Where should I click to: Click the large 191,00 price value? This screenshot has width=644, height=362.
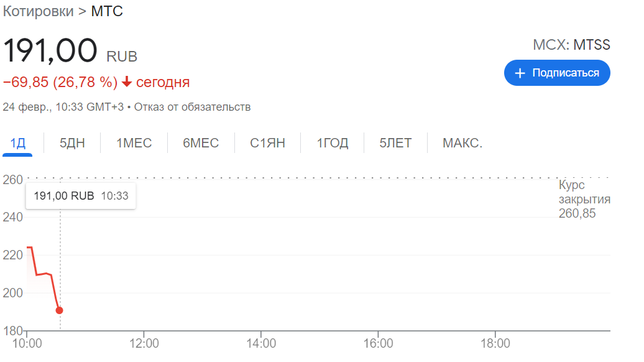(x=51, y=52)
